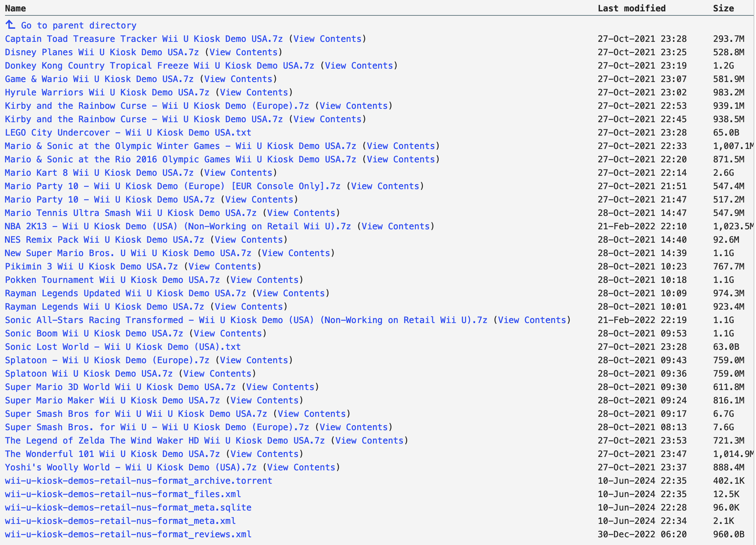Open Sonic All-Stars Racing Transformed demo .7z
The height and width of the screenshot is (545, 756).
246,320
